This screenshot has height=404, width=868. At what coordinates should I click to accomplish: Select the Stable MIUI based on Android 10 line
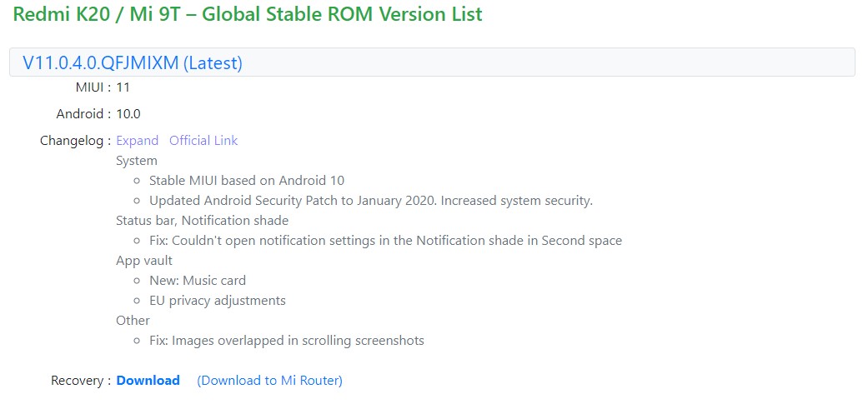[246, 181]
